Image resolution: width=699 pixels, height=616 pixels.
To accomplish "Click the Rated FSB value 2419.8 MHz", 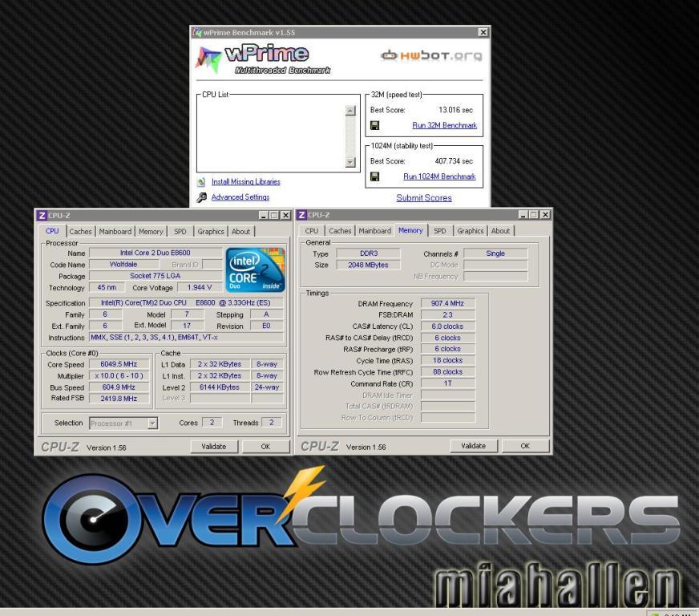I will click(119, 399).
